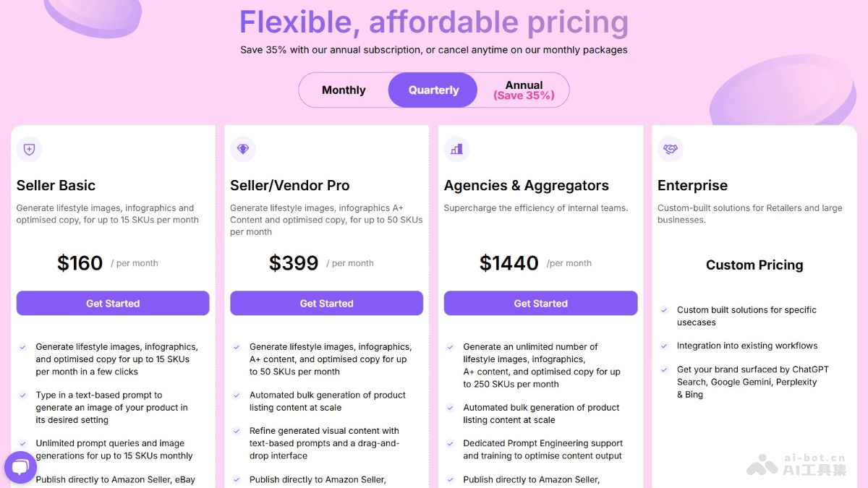Screen dimensions: 868x488
Task: Click the $399 per month price
Action: [x=294, y=263]
